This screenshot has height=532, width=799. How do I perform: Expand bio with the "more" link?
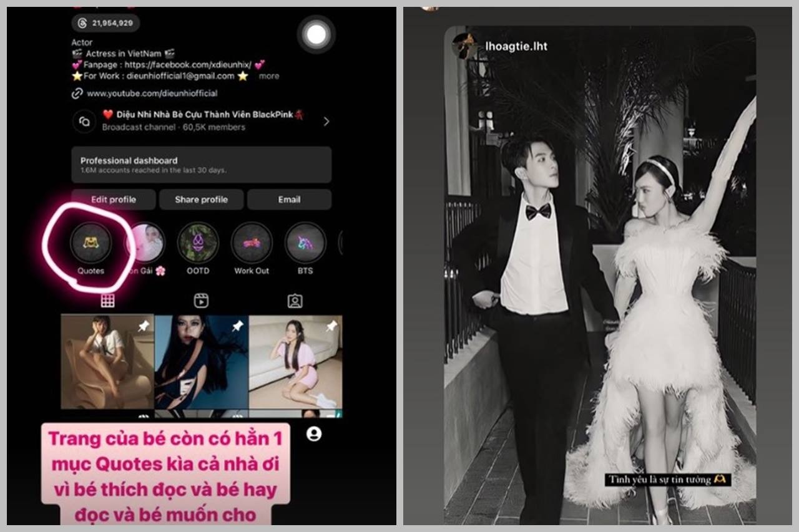click(269, 76)
